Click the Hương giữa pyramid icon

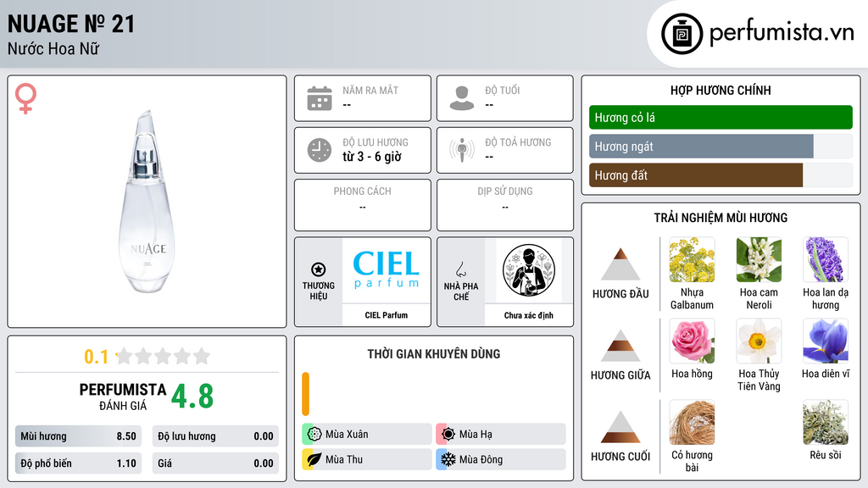[620, 346]
